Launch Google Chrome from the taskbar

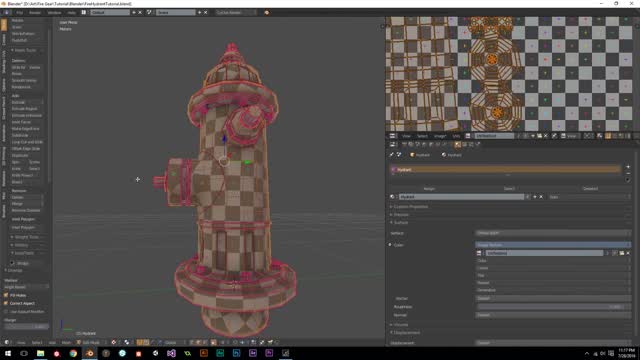pos(73,353)
